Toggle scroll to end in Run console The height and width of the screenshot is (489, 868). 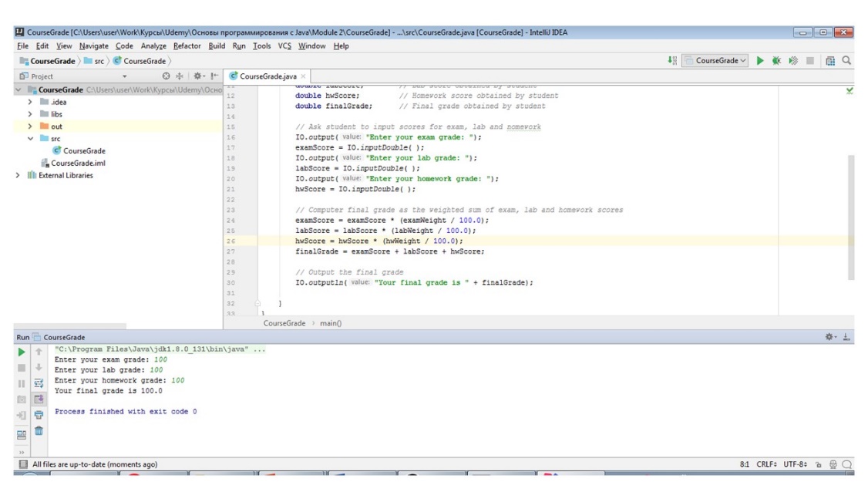39,399
